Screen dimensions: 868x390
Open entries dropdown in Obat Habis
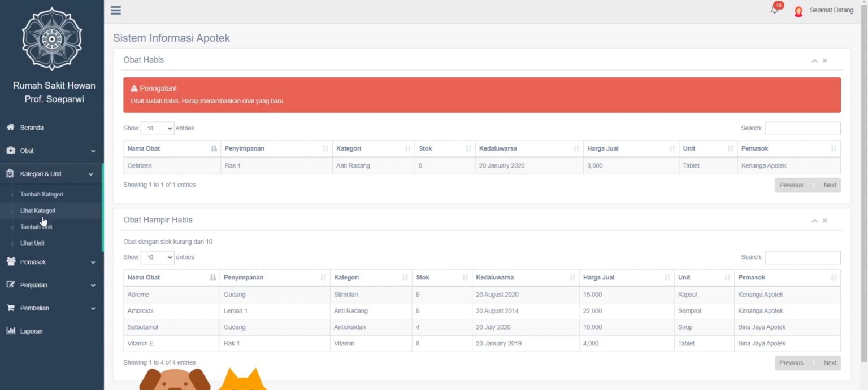coord(157,129)
